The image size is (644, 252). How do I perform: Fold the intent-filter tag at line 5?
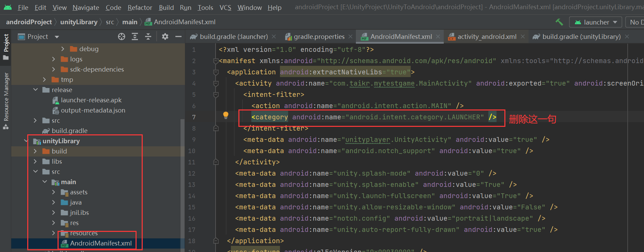coord(216,95)
